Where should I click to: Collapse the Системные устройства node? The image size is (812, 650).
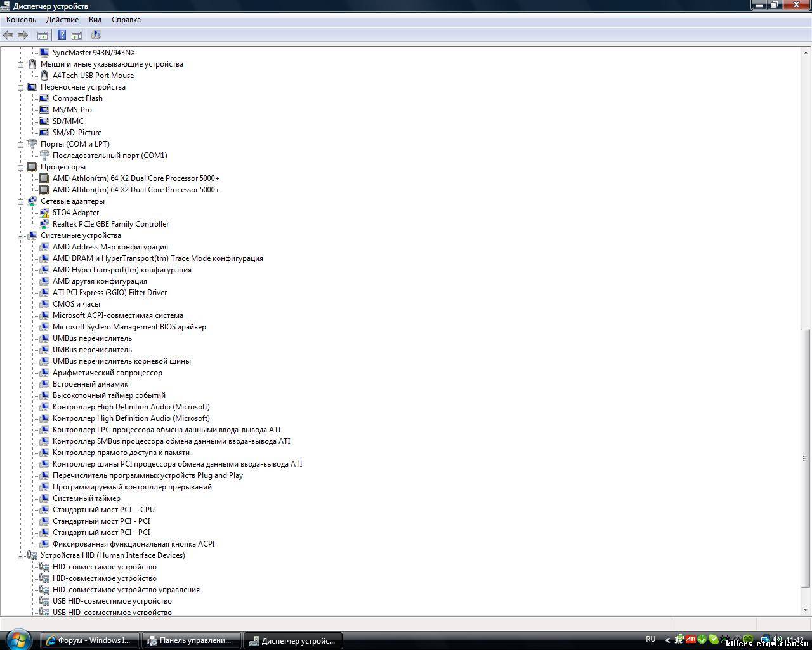pos(20,235)
